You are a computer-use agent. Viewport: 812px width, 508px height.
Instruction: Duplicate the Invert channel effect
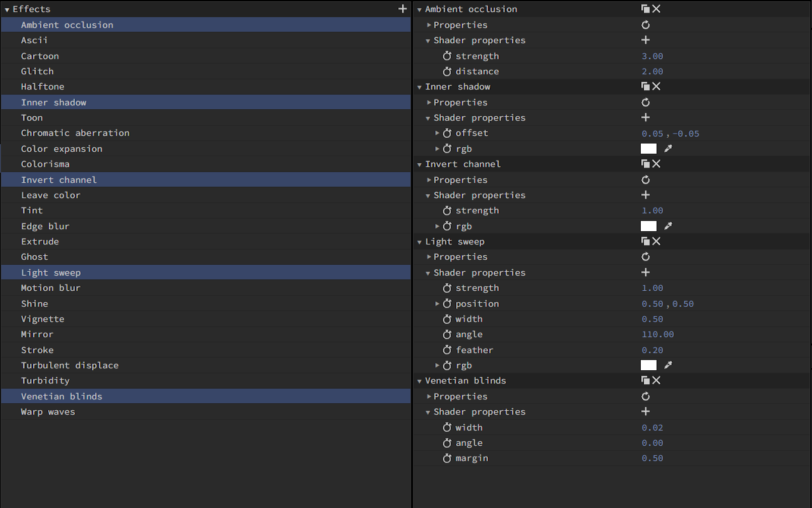tap(645, 164)
